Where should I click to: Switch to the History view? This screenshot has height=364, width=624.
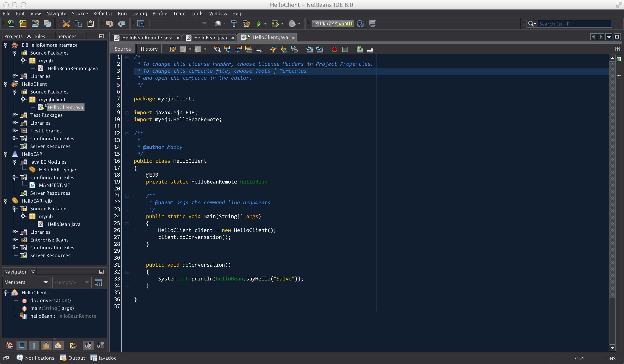149,49
